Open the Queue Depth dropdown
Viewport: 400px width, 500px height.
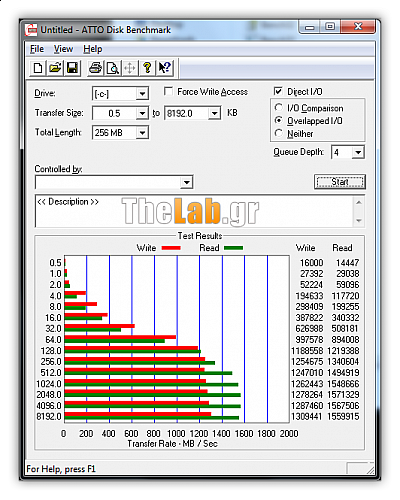tap(358, 152)
